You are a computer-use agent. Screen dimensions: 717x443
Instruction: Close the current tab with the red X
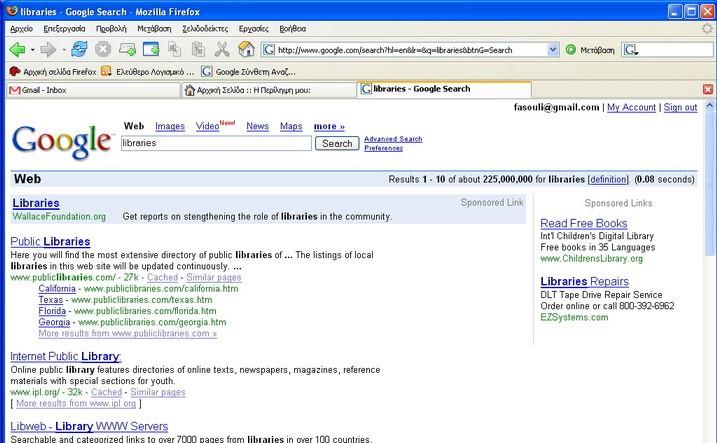point(707,89)
